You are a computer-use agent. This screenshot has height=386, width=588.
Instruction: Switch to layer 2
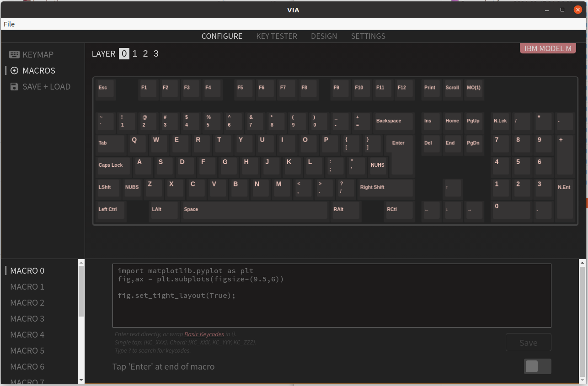click(x=145, y=53)
